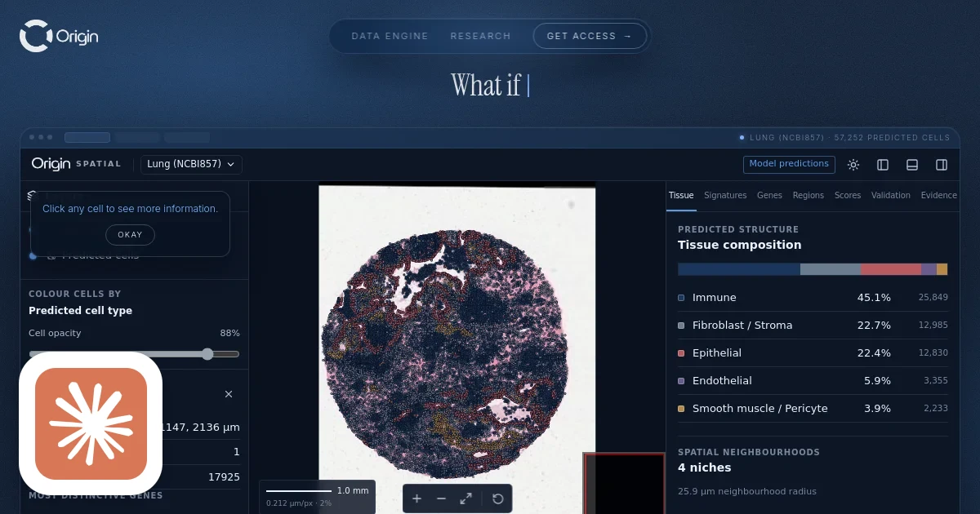The height and width of the screenshot is (514, 980).
Task: Click the 45.1% Immune percentage
Action: 874,298
